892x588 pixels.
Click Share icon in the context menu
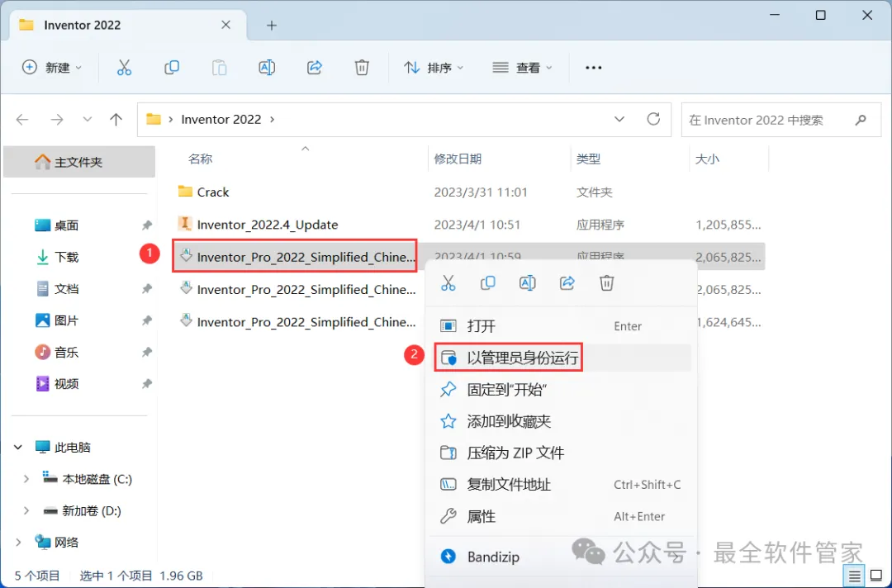click(x=567, y=282)
